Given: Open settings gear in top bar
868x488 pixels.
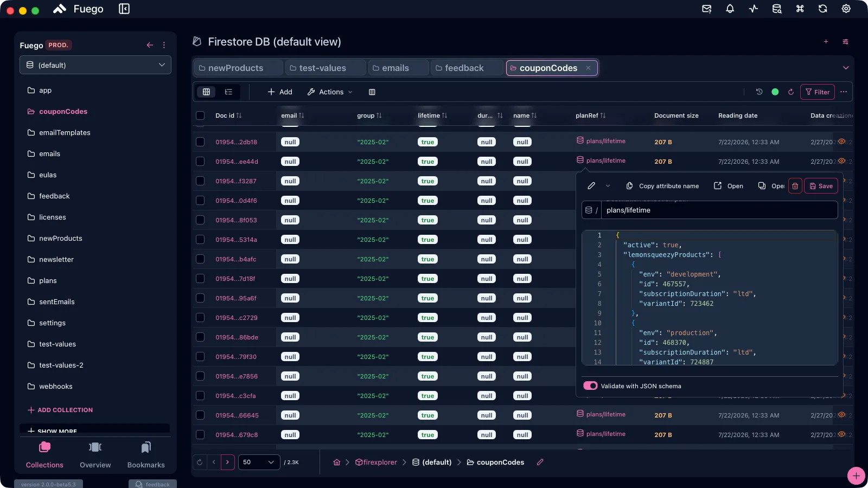Looking at the screenshot, I should (846, 9).
